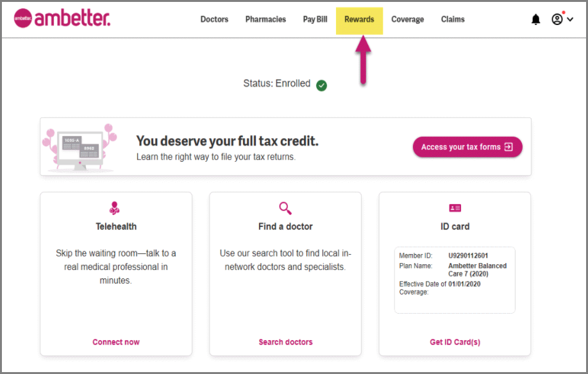Viewport: 588px width, 374px height.
Task: Click the Get ID Card(s) link
Action: pyautogui.click(x=455, y=341)
